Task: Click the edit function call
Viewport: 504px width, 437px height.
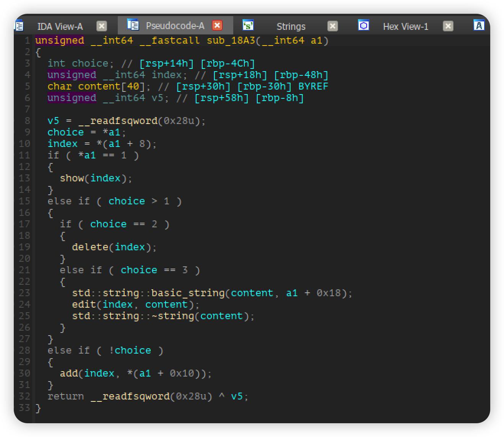Action: [84, 305]
